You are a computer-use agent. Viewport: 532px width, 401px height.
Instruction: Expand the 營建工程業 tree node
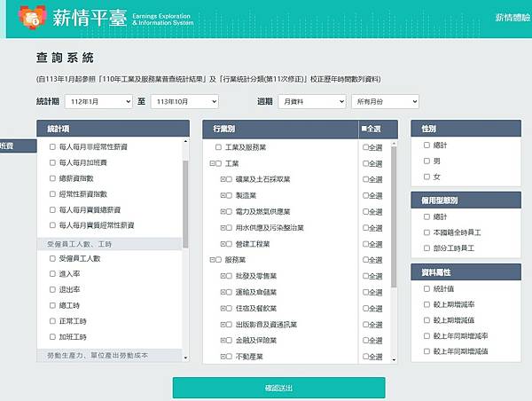223,244
